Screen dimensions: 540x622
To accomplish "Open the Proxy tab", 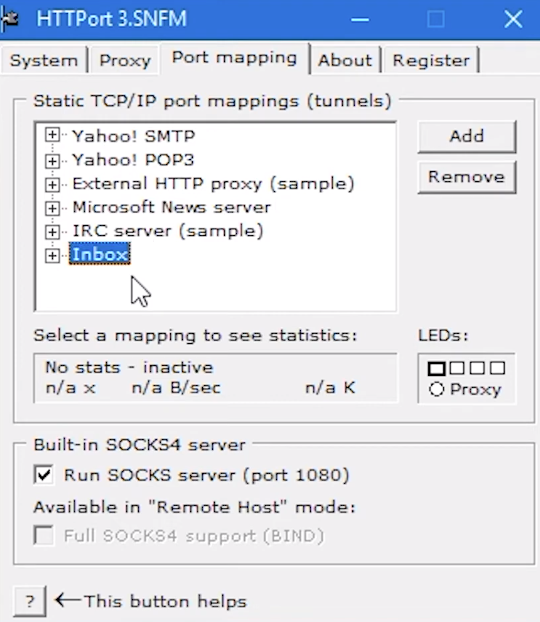I will pyautogui.click(x=125, y=60).
